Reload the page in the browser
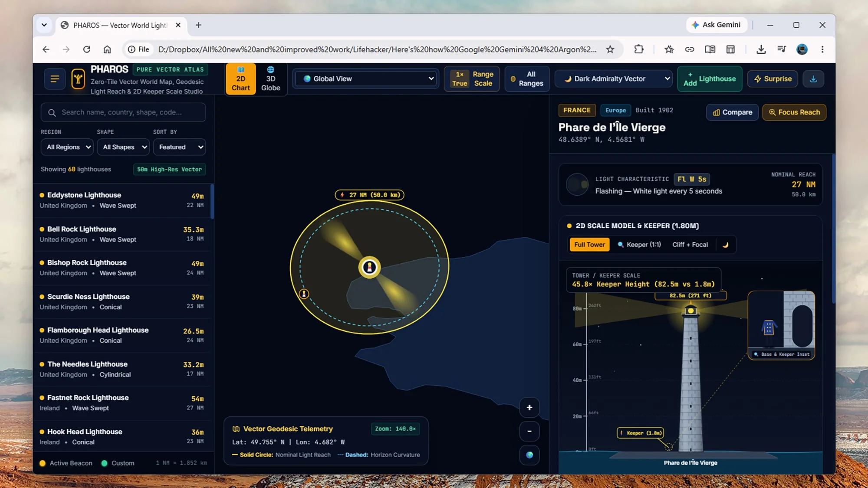The height and width of the screenshot is (488, 868). [87, 49]
